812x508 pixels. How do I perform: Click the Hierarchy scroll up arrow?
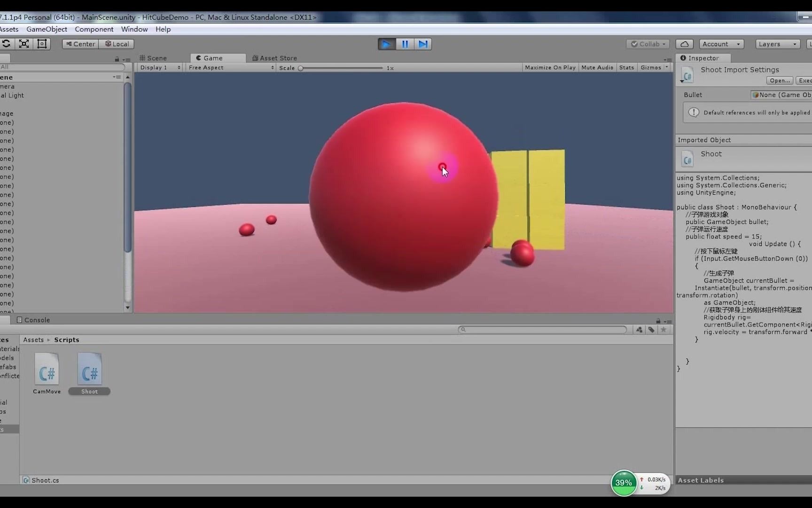pyautogui.click(x=127, y=77)
